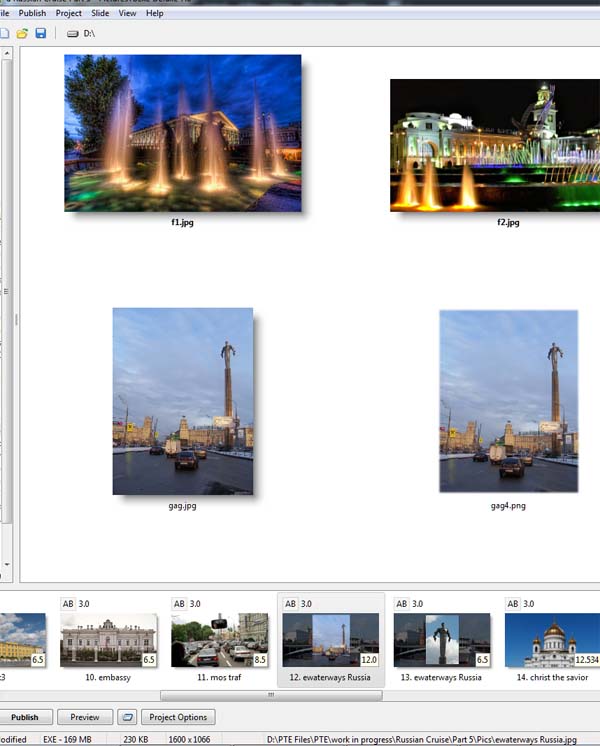Select the f1.jpg fountain thumbnail
This screenshot has width=600, height=746.
click(x=183, y=133)
